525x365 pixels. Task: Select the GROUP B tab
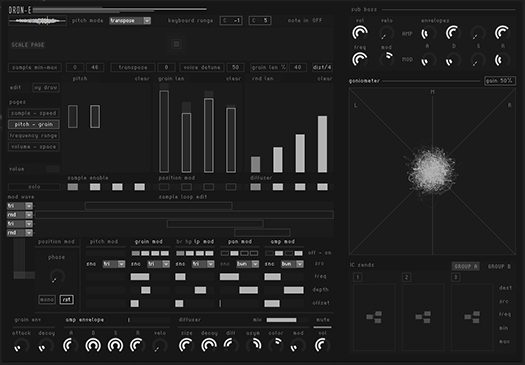[499, 267]
